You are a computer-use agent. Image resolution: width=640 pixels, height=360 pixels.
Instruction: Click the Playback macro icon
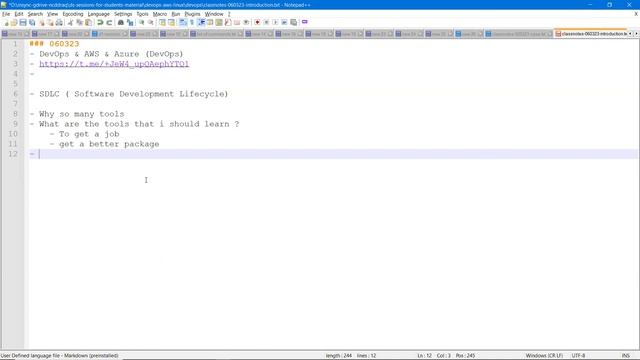click(275, 22)
